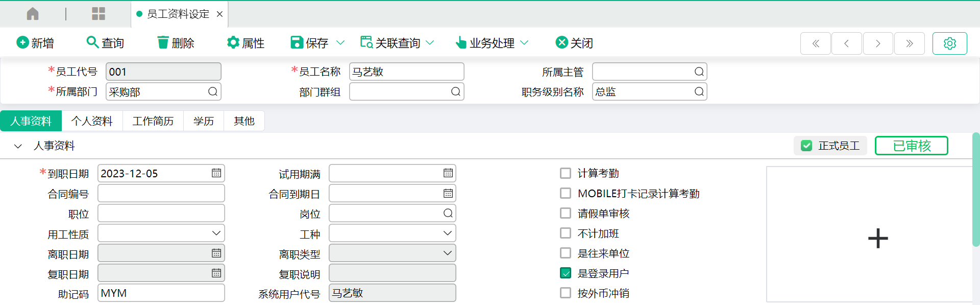This screenshot has height=305, width=980.
Task: Switch to the 个人资料 tab
Action: 92,121
